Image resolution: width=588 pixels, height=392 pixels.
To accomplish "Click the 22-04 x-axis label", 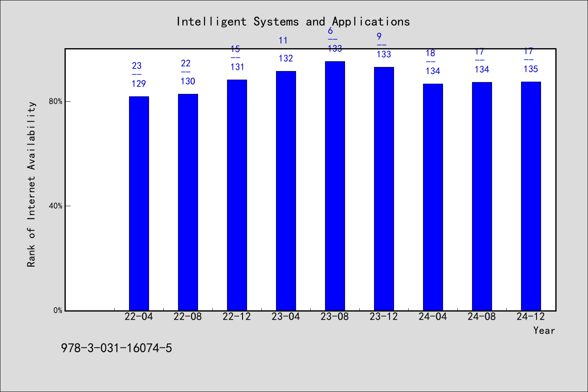I will coord(139,316).
